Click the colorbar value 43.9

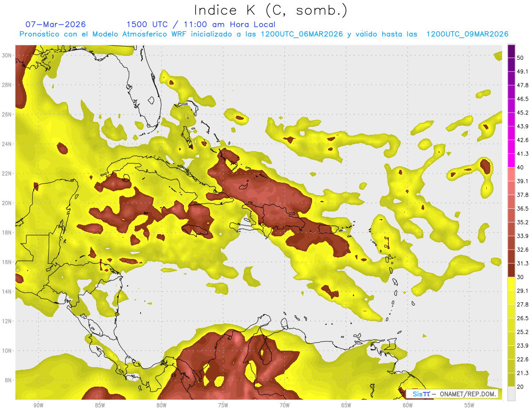pyautogui.click(x=523, y=126)
